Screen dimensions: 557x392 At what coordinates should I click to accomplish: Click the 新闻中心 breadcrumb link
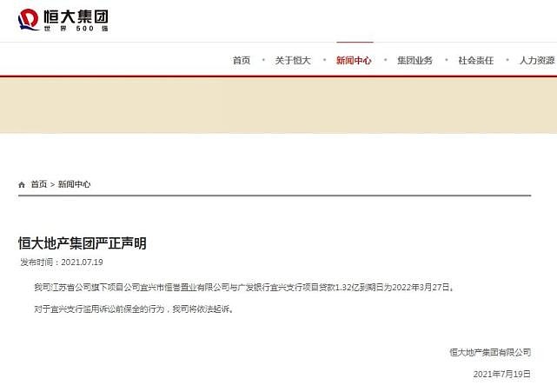coord(74,184)
